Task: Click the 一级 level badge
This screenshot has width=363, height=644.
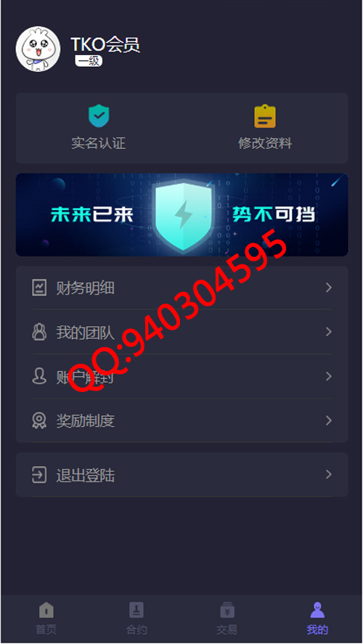Action: pyautogui.click(x=89, y=61)
